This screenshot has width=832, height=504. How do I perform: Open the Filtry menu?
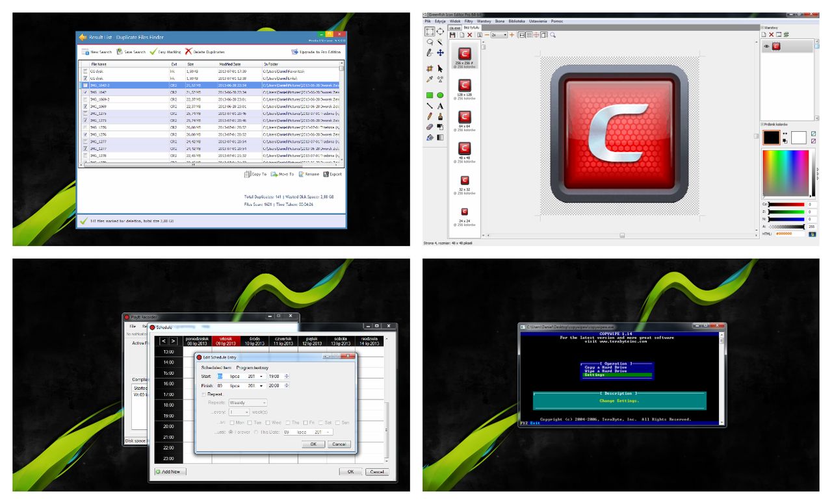click(469, 21)
